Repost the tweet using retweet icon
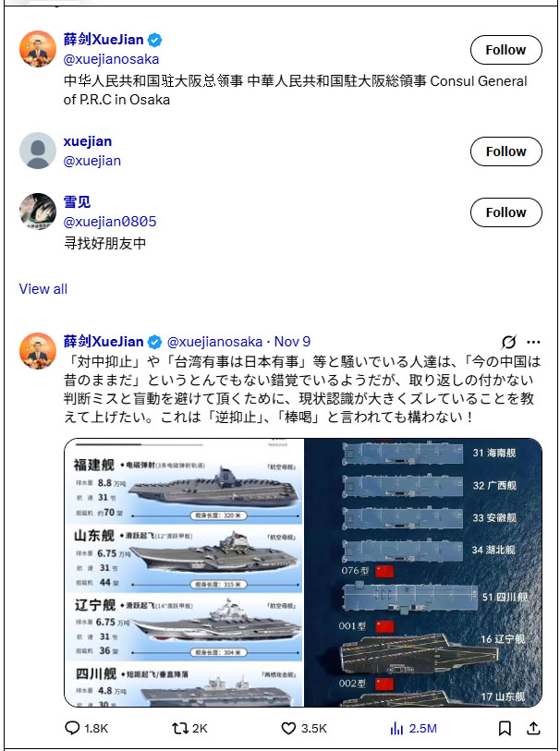 click(189, 729)
